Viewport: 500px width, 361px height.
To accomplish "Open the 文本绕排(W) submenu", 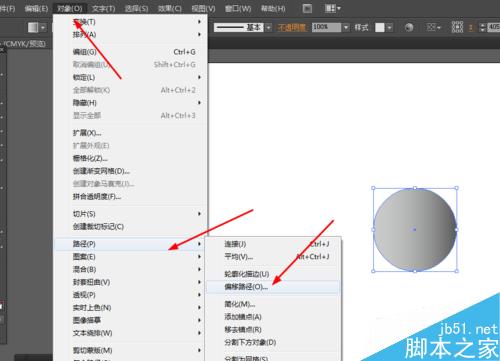I will point(130,333).
